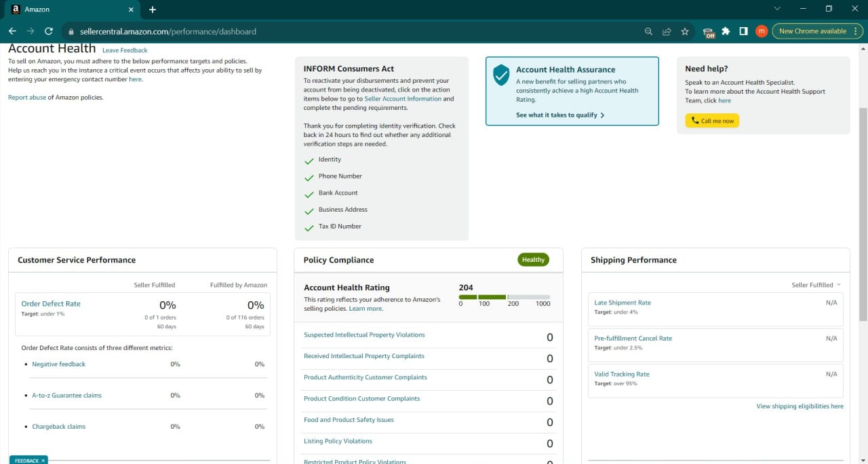Expand the Seller Fulfilled dropdown in Shipping Performance
Screen dimensions: 868x464
[816, 285]
